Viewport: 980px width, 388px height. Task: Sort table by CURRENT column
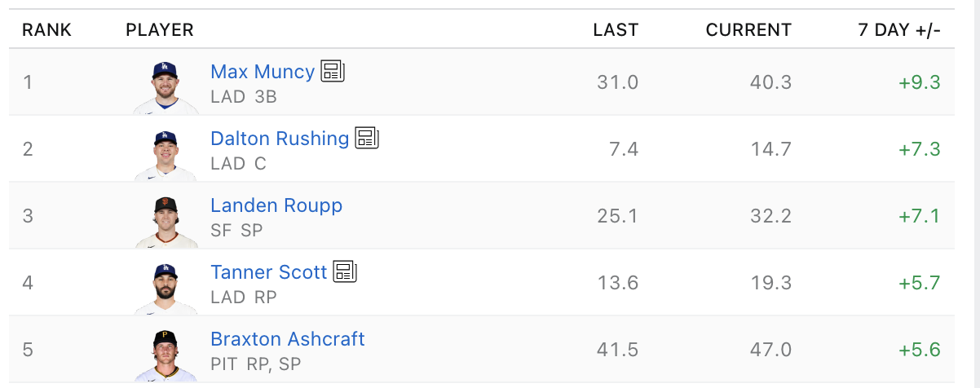(x=748, y=30)
